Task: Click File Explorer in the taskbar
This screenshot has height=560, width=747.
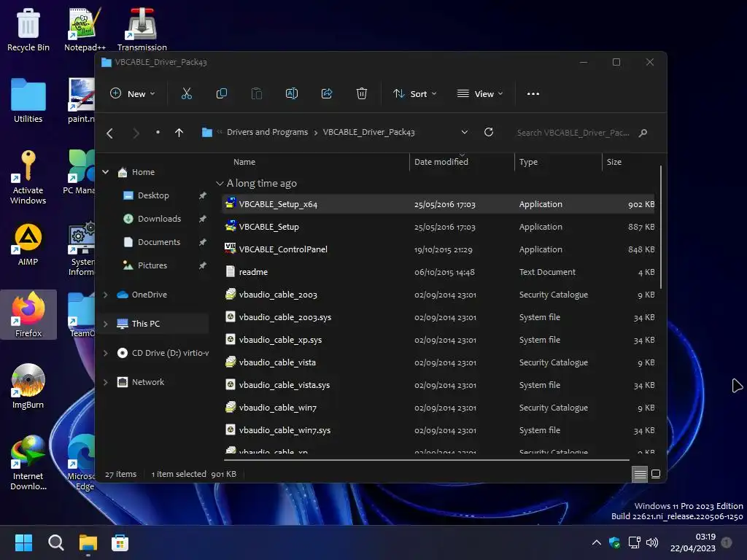Action: [x=88, y=542]
